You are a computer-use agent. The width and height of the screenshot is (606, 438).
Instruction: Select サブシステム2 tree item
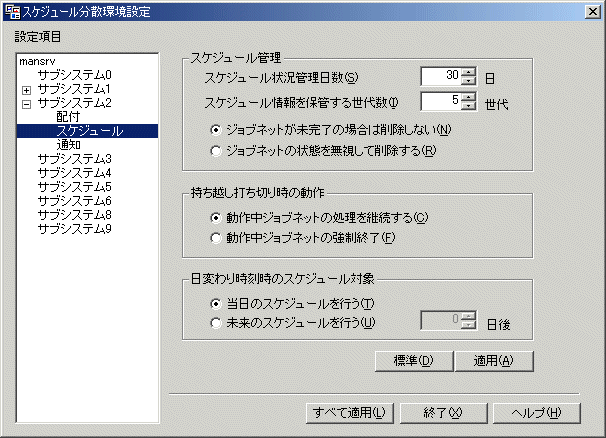75,103
